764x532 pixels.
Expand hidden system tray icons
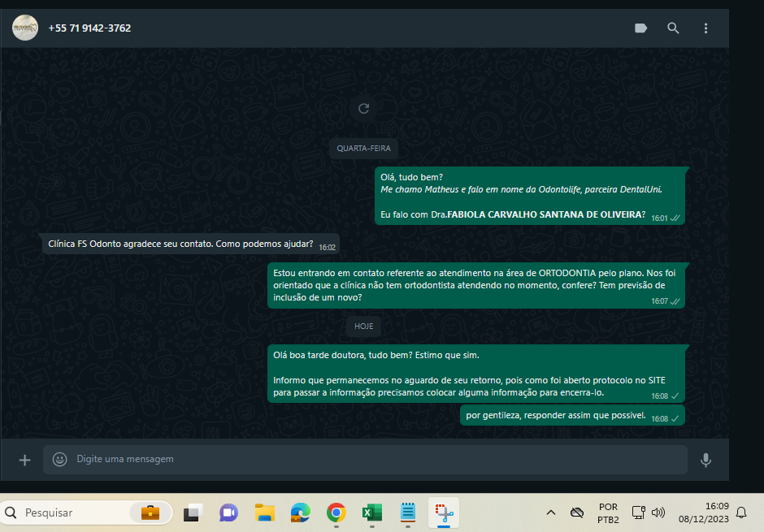[551, 513]
